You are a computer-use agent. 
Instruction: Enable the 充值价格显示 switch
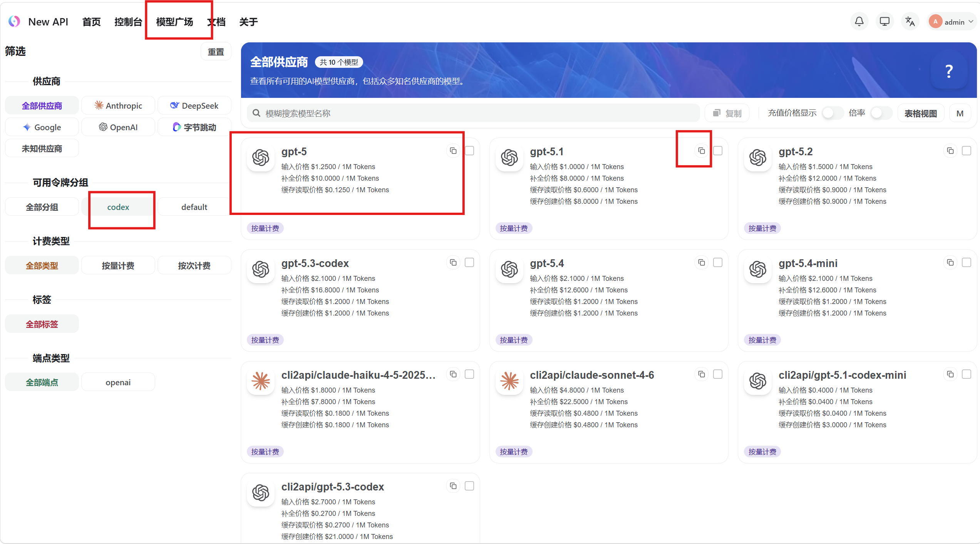tap(832, 113)
